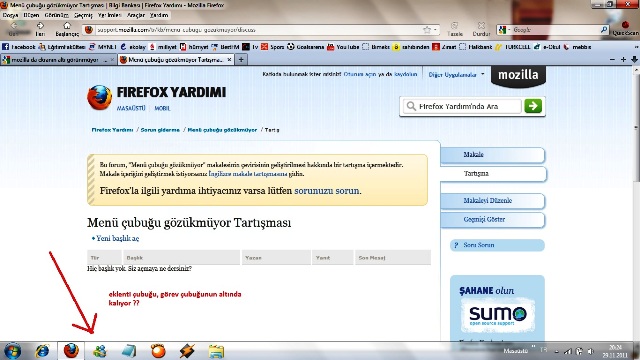Viewport: 640px width, 360px height.
Task: Open the file explorer on the taskbar
Action: 216,351
